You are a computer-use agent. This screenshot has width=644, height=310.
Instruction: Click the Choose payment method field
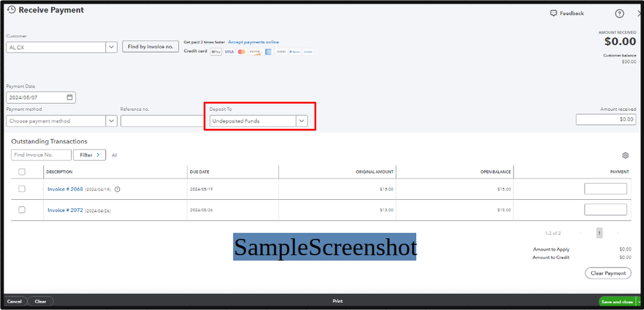[x=56, y=121]
